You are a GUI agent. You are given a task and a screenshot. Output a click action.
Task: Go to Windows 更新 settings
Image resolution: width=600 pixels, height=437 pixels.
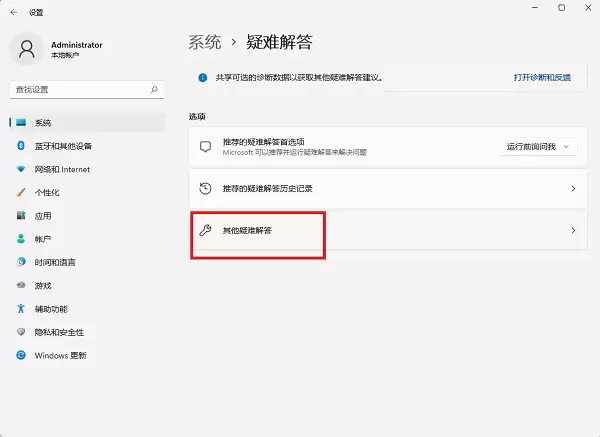coord(61,355)
